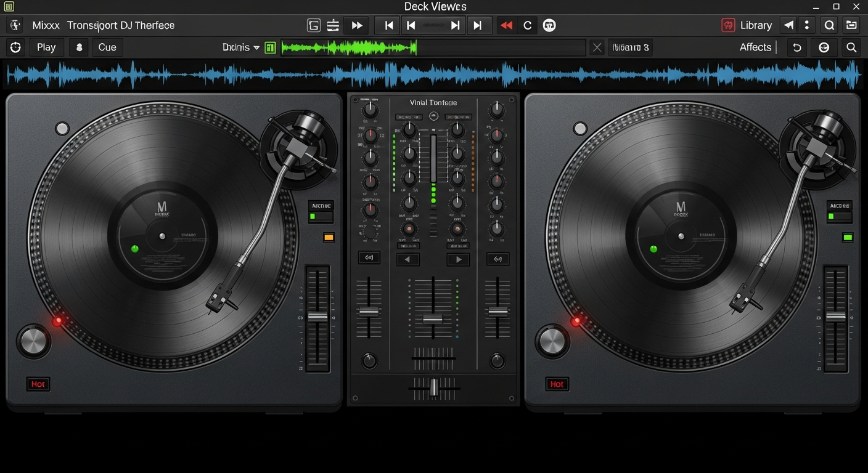
Task: Click the circular turntable icon after the C button
Action: coord(549,25)
